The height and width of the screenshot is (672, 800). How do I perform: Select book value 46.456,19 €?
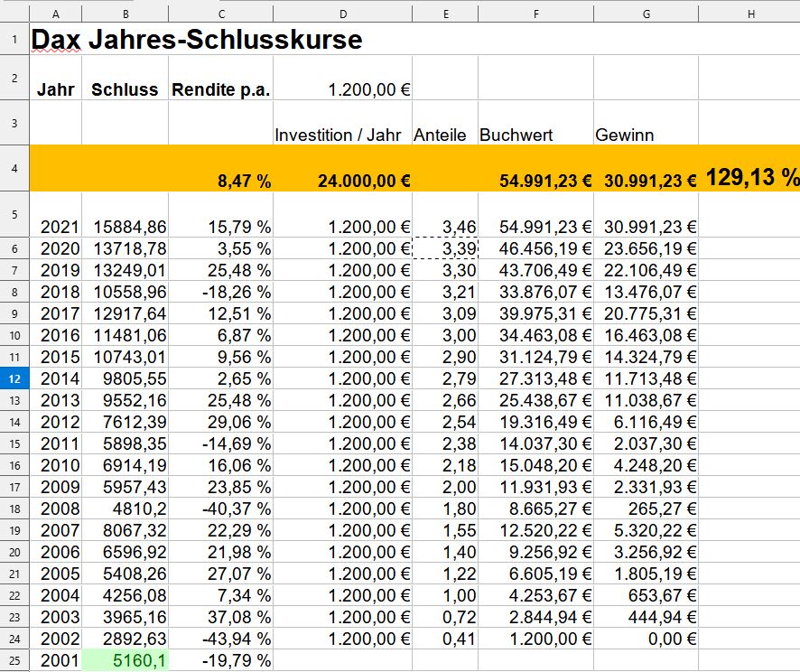[535, 248]
